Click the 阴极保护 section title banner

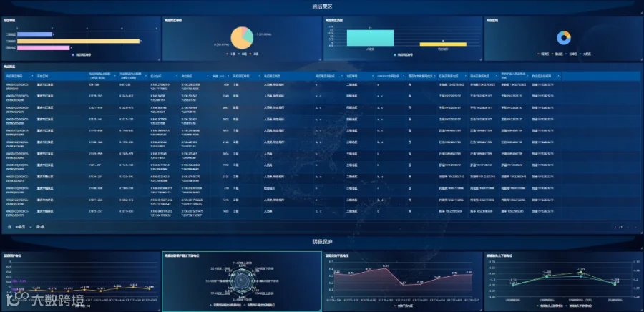pos(322,242)
